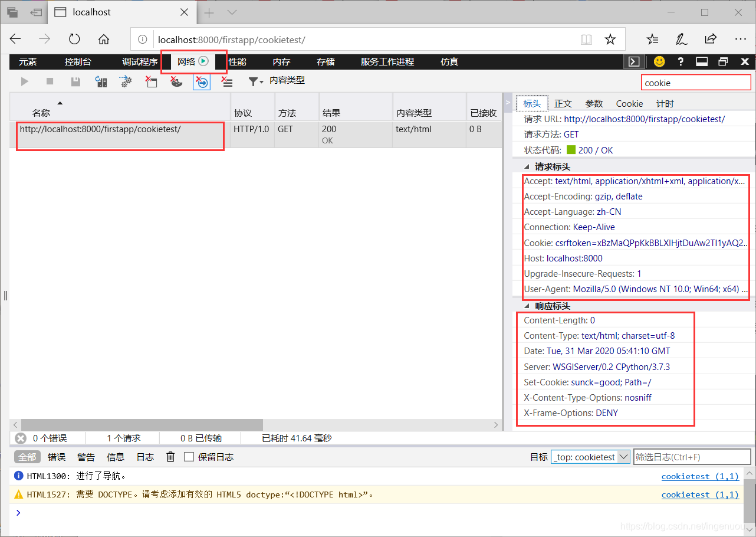Start network profiling with the play icon
The image size is (756, 537).
click(24, 82)
